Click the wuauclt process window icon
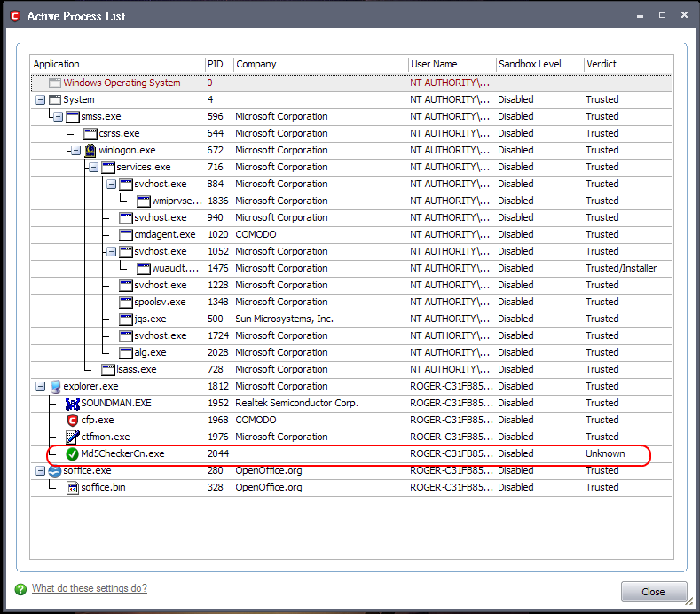The height and width of the screenshot is (614, 700). [x=144, y=268]
